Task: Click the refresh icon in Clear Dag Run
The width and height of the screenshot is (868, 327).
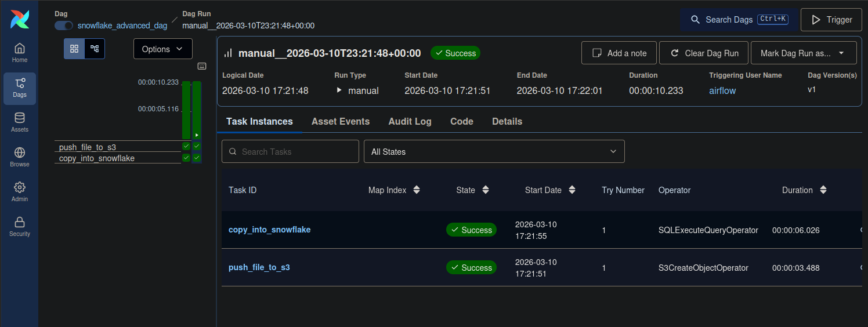Action: 675,53
